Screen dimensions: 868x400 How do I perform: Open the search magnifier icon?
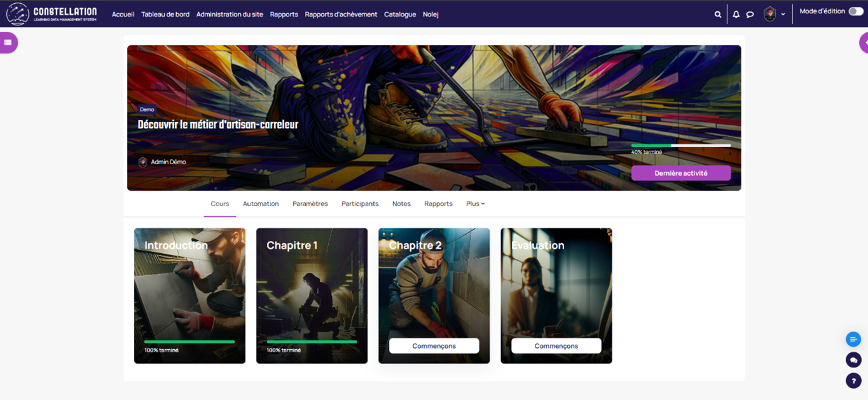click(x=718, y=14)
